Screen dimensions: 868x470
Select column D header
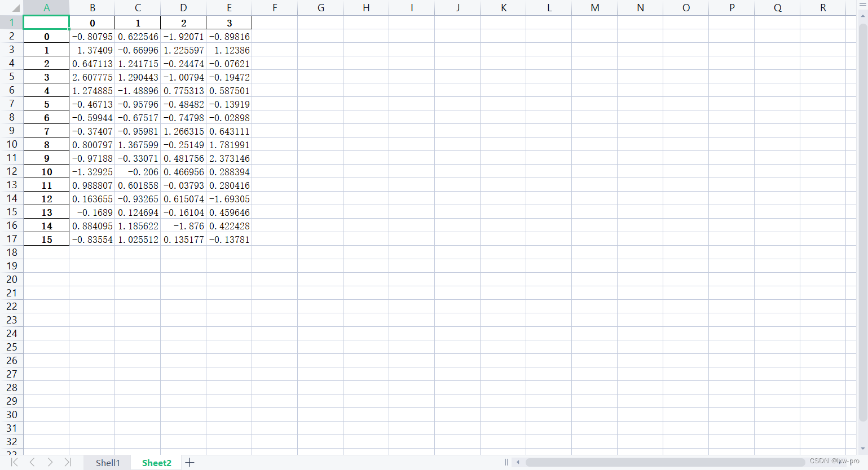183,8
